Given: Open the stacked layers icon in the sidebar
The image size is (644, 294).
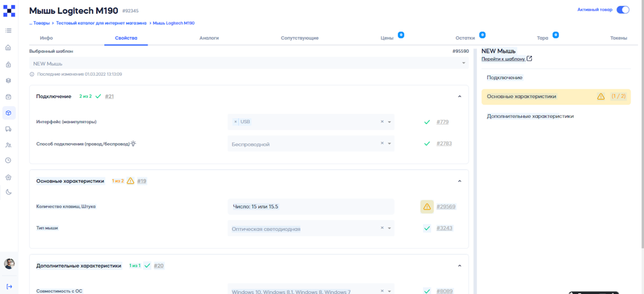Looking at the screenshot, I should pos(8,81).
